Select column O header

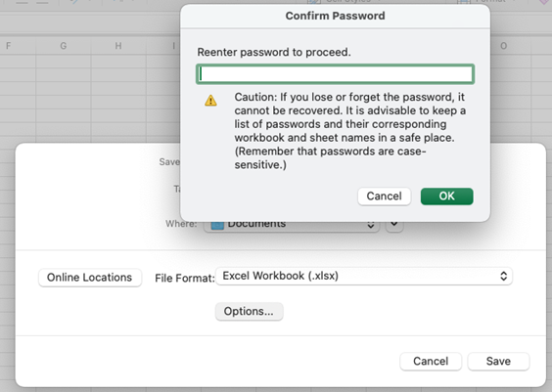coord(504,46)
